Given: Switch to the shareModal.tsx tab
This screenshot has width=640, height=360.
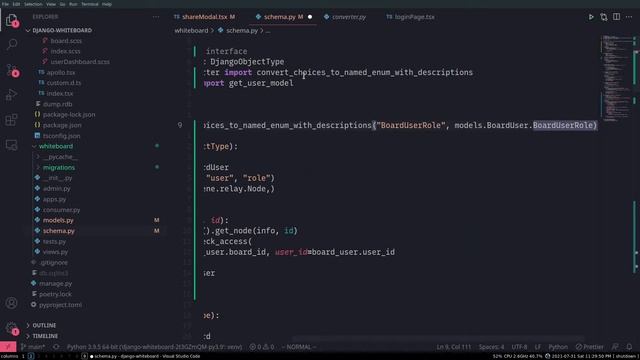Looking at the screenshot, I should 204,17.
